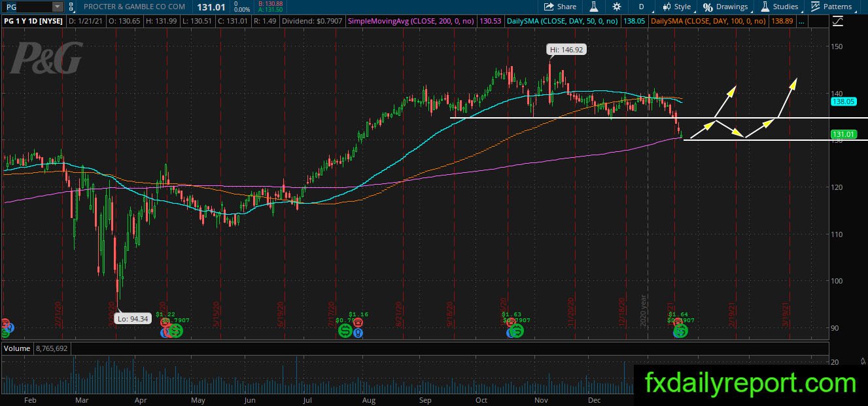Click the $1.16 earnings label

359,314
